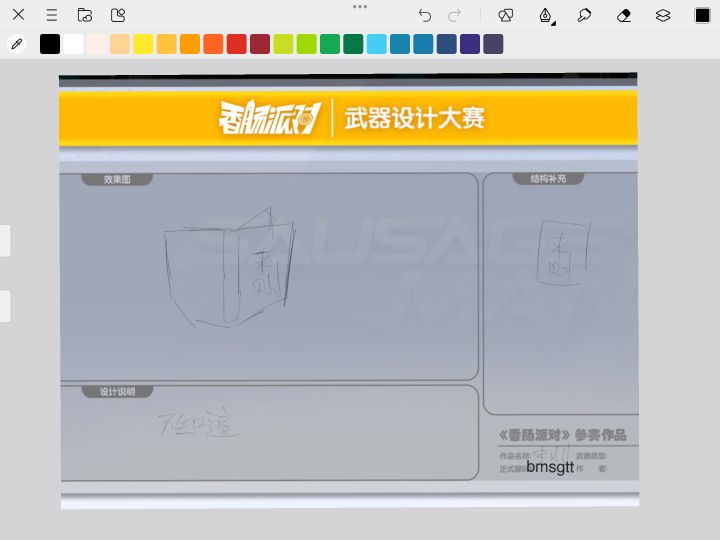Pick the orange swatch
This screenshot has height=540, width=720.
click(190, 44)
